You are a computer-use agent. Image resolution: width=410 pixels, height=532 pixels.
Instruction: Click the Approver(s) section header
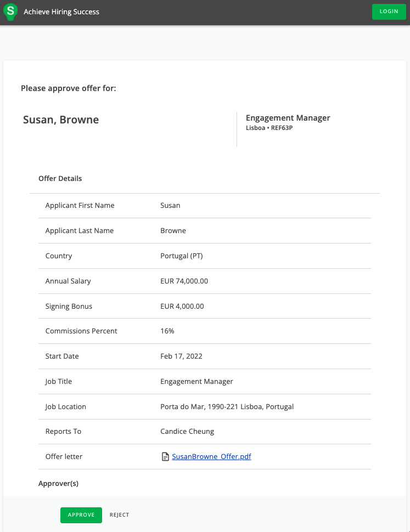58,484
